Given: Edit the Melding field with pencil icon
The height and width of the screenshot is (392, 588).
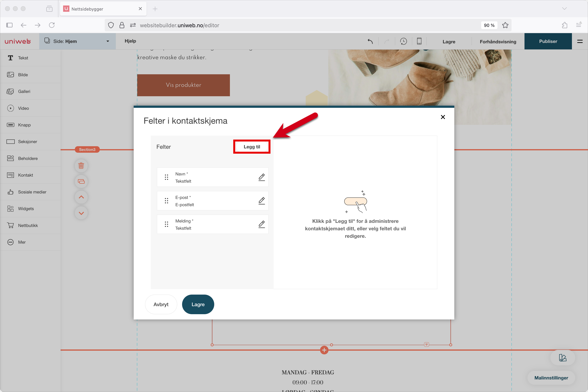Looking at the screenshot, I should pyautogui.click(x=261, y=224).
